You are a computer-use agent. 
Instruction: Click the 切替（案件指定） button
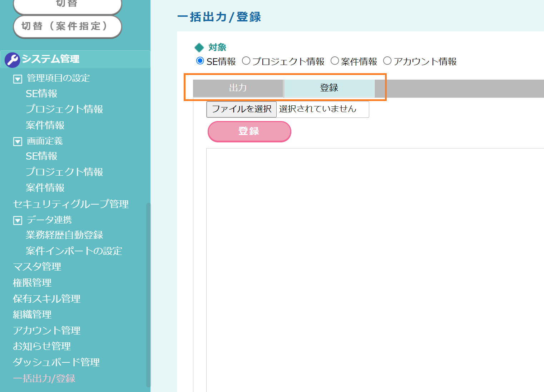tap(68, 26)
